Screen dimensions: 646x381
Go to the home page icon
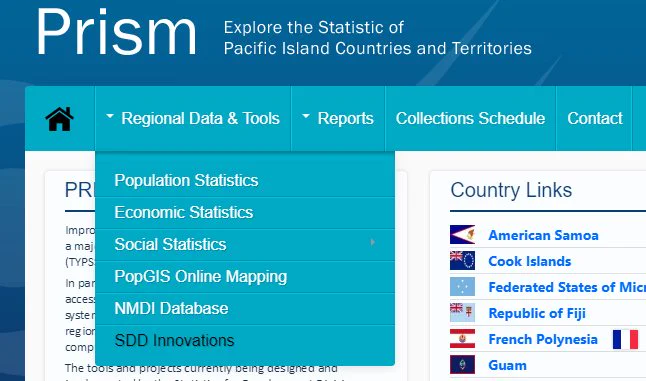(60, 119)
